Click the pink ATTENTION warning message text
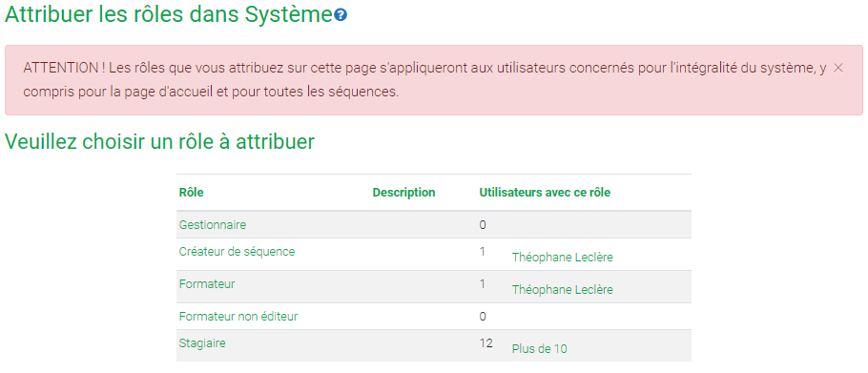 click(x=424, y=80)
